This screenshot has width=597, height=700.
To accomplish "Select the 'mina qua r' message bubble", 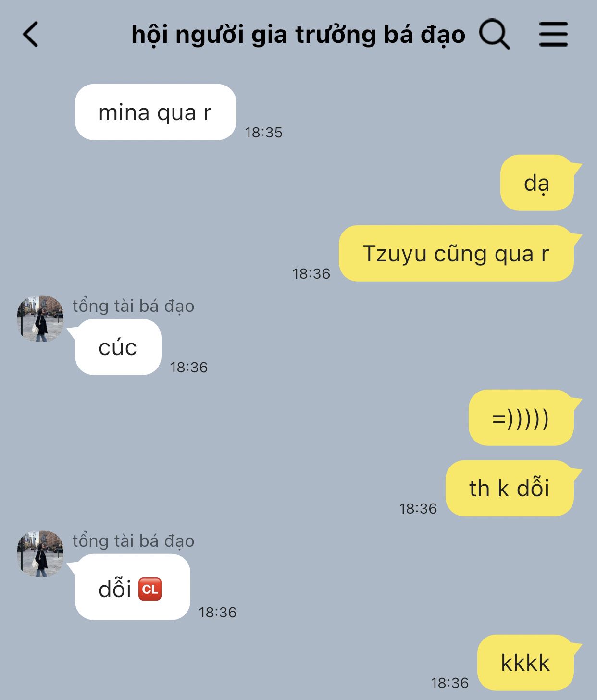I will [x=155, y=112].
